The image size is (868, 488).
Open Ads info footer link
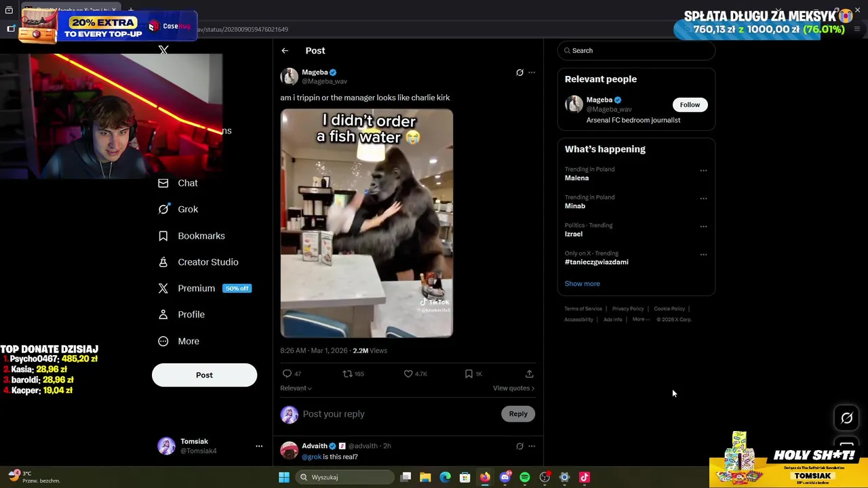tap(613, 320)
